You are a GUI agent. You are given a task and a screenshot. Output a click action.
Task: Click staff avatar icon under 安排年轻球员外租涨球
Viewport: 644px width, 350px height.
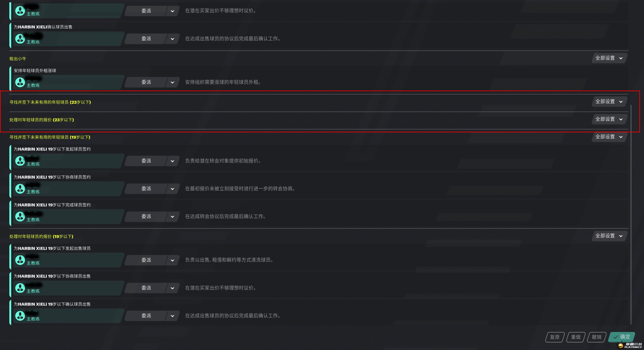(x=20, y=82)
